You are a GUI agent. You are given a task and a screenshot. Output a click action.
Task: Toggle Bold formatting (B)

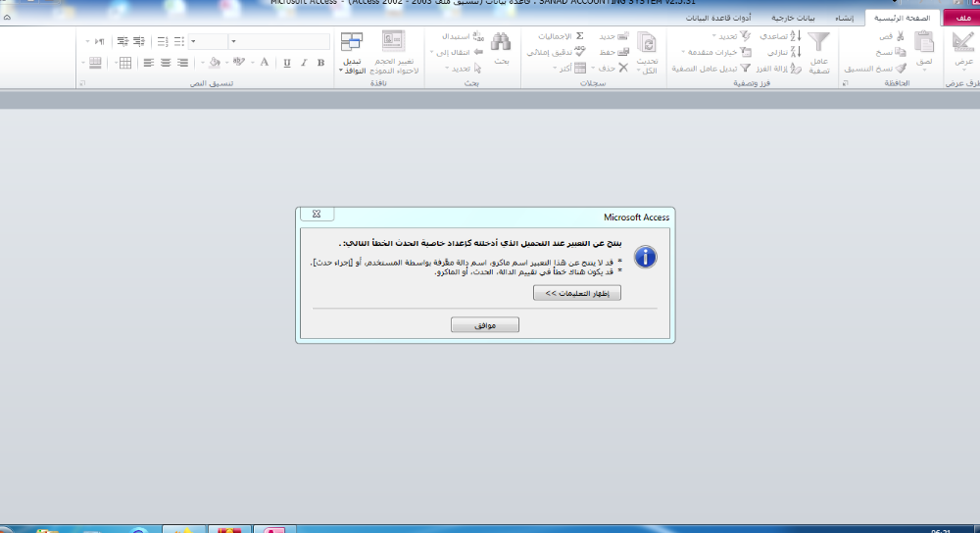[x=320, y=63]
